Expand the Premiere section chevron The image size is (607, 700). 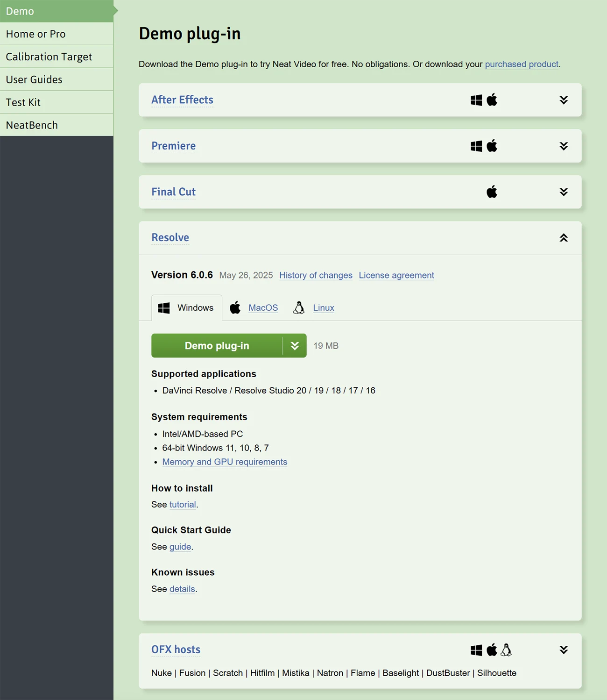tap(564, 146)
